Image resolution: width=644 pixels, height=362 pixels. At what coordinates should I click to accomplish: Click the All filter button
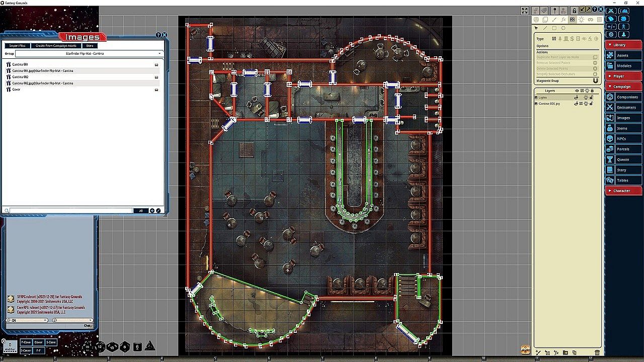[x=141, y=211]
